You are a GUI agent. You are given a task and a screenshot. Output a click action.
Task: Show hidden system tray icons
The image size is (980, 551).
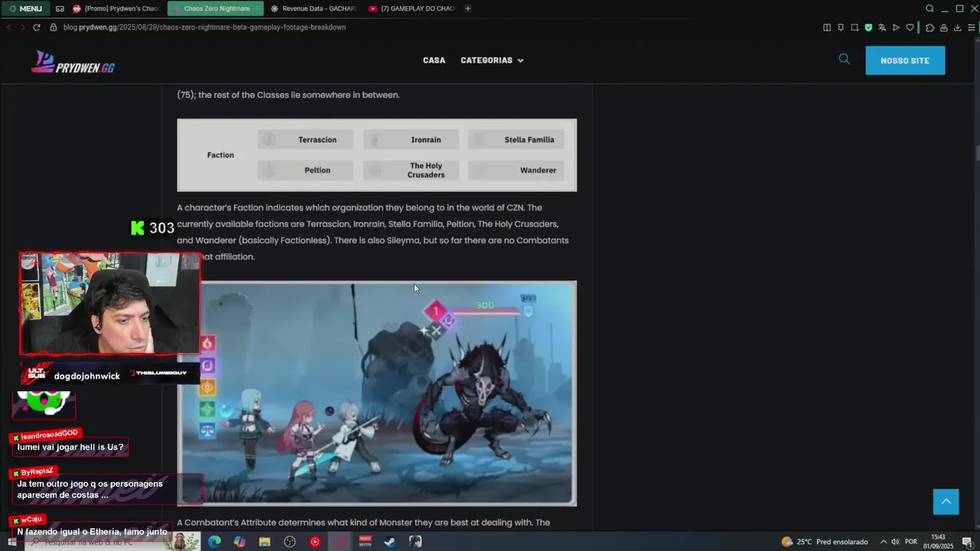(883, 542)
